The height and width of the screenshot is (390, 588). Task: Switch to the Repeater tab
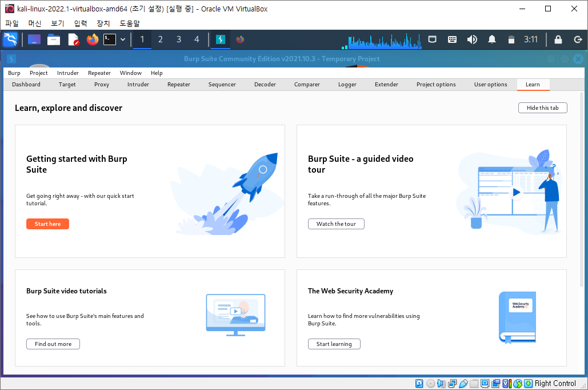point(178,85)
